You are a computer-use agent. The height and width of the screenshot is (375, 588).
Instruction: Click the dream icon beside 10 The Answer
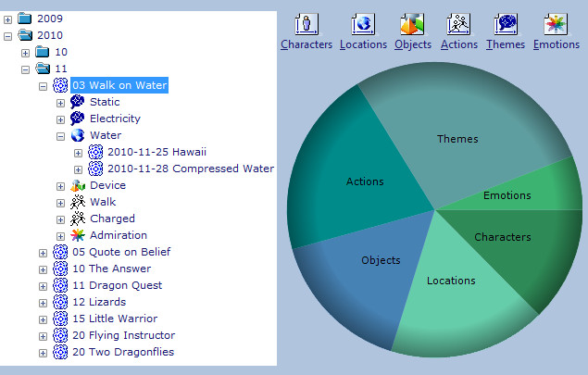(x=60, y=269)
